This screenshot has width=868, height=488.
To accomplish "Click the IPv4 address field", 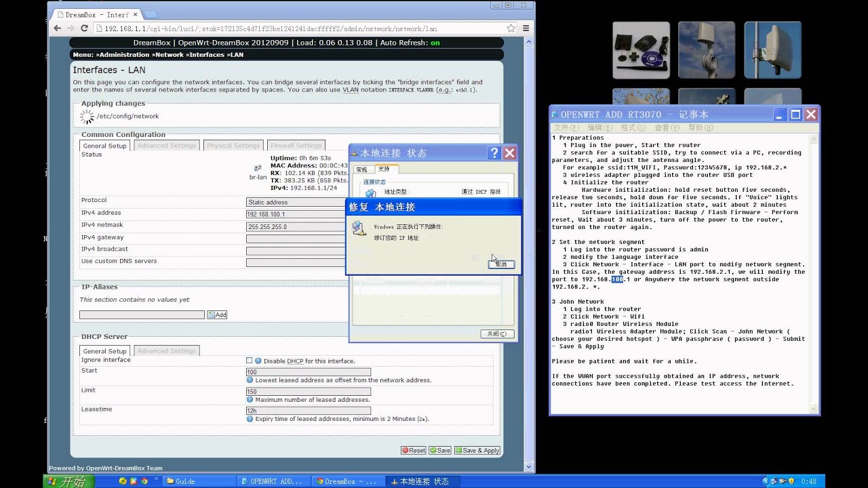I will pos(296,214).
